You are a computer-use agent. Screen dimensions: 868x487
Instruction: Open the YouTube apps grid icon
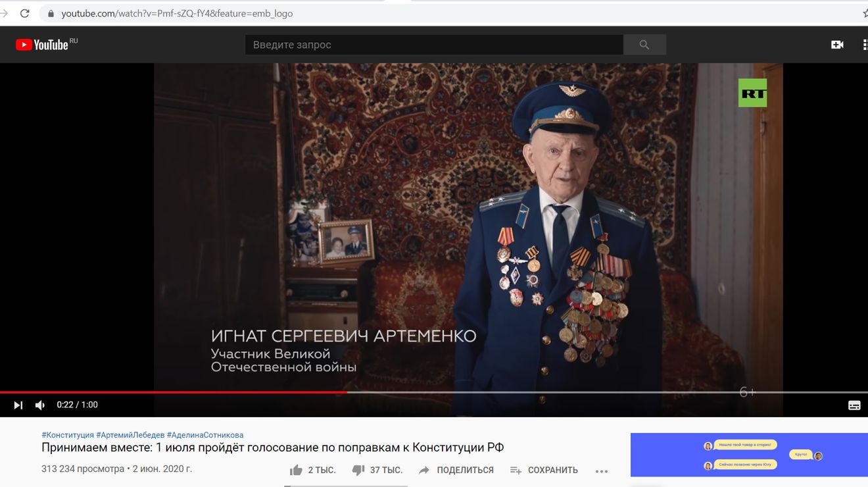[x=864, y=45]
